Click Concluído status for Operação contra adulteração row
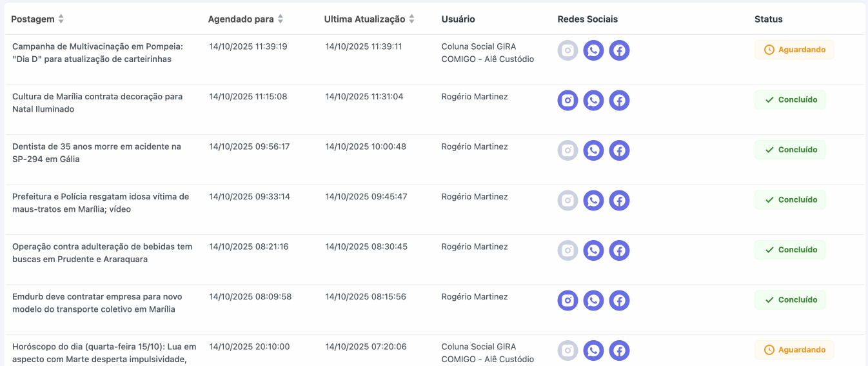Viewport: 868px width, 366px height. tap(790, 250)
